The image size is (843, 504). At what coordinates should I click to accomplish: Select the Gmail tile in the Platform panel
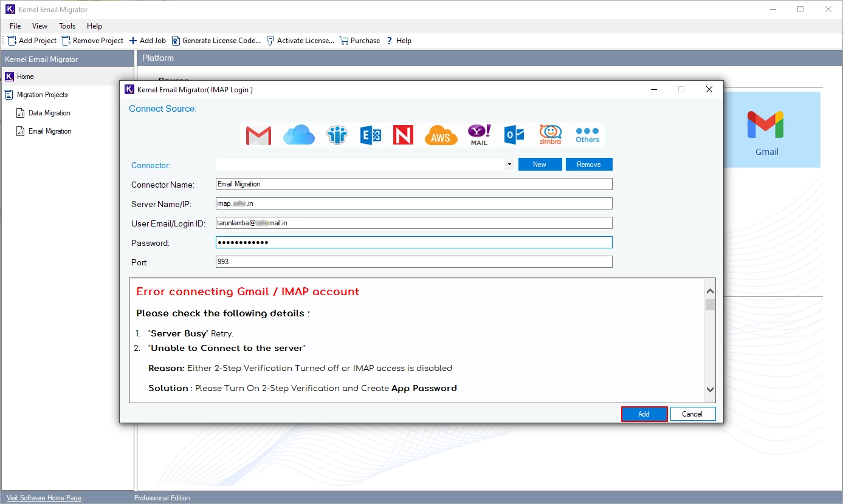(x=766, y=130)
